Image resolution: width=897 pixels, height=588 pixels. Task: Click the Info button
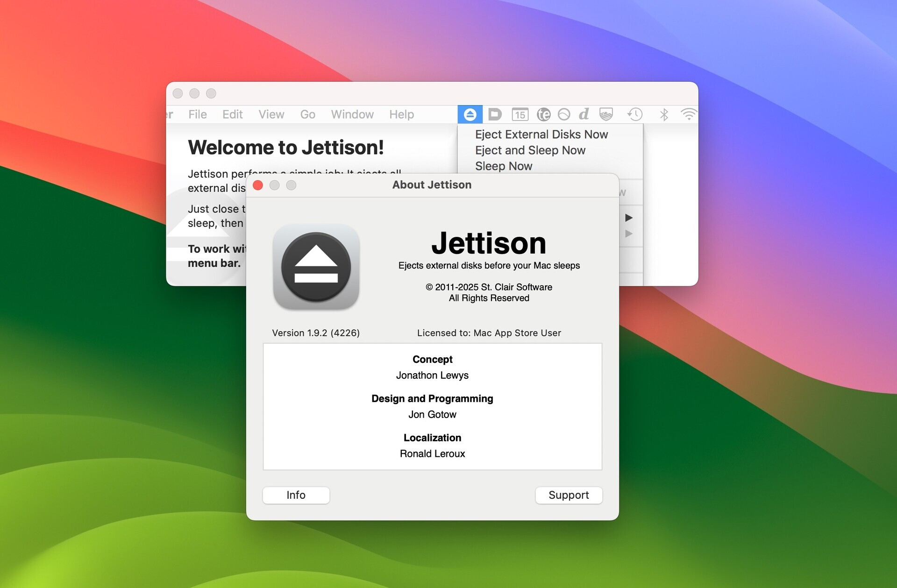pyautogui.click(x=296, y=495)
